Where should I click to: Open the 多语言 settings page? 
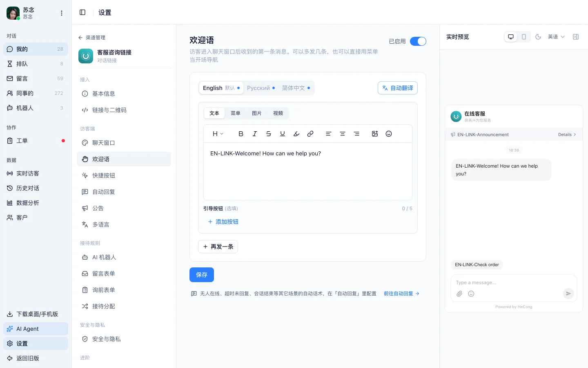[124, 224]
